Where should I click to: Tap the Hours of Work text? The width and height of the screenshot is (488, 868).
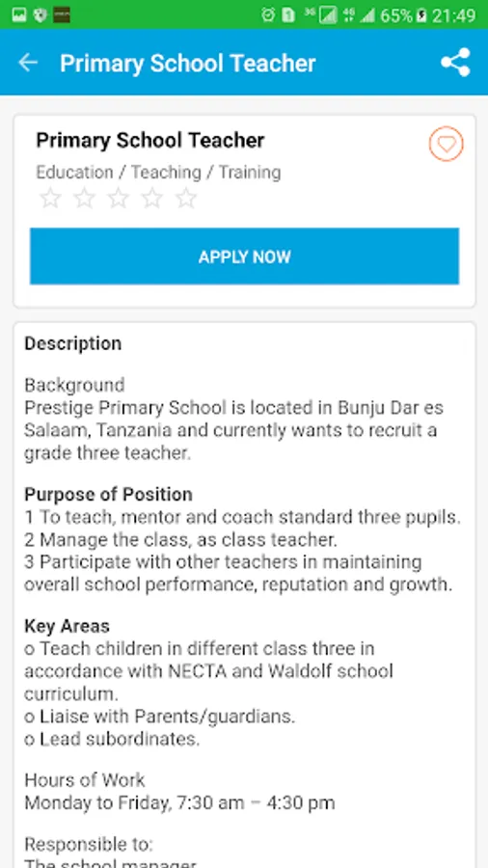[85, 780]
